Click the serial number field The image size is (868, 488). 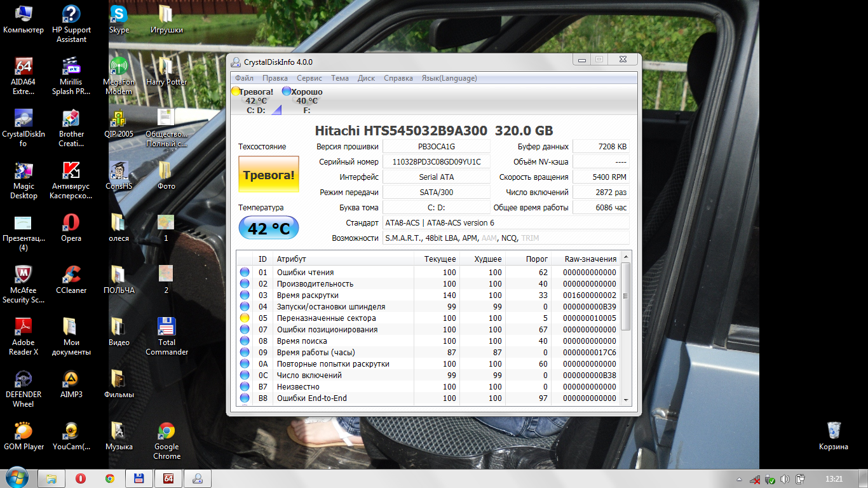(x=437, y=162)
